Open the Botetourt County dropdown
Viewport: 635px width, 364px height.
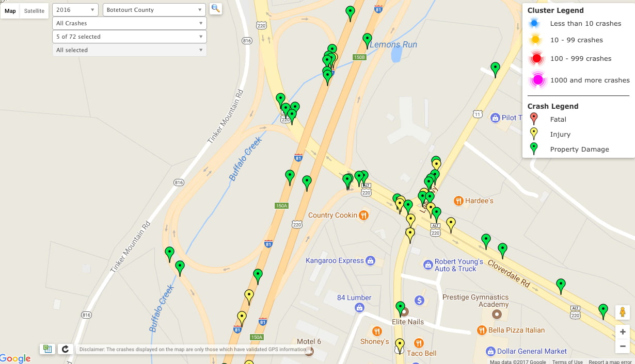[154, 9]
